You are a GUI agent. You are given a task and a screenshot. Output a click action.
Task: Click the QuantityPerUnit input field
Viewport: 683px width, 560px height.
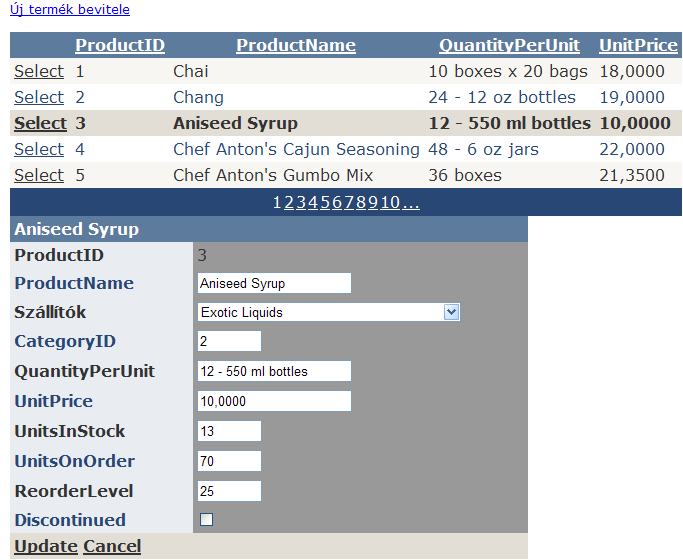tap(274, 371)
